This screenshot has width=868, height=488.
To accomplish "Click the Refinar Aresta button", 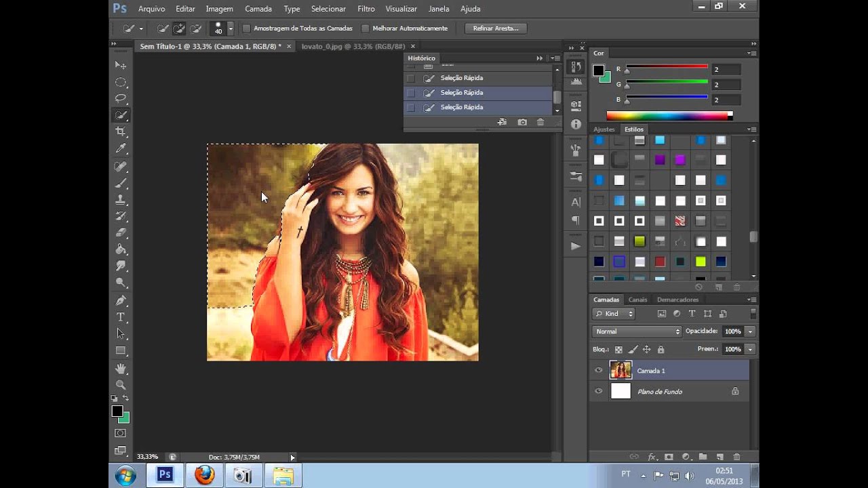I will 496,28.
